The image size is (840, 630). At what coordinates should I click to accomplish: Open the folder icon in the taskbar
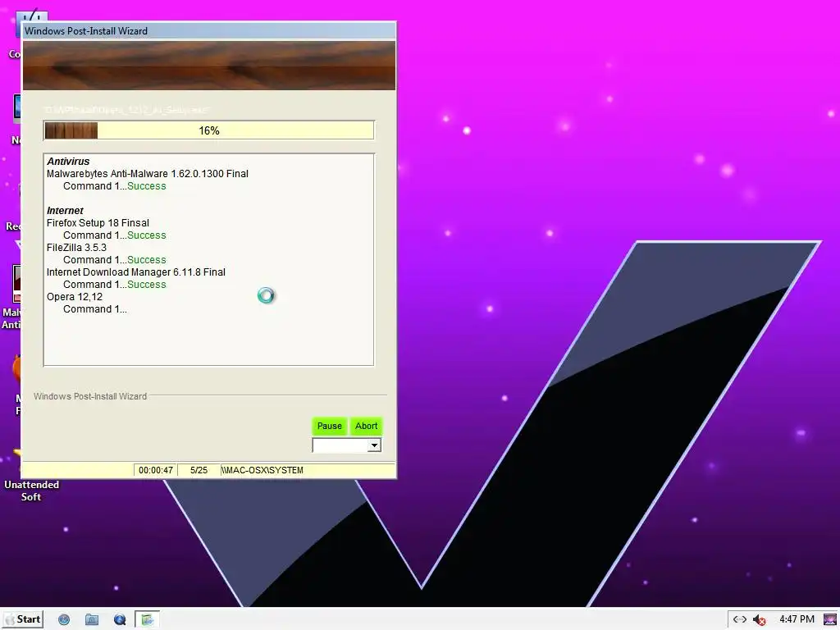pos(92,620)
